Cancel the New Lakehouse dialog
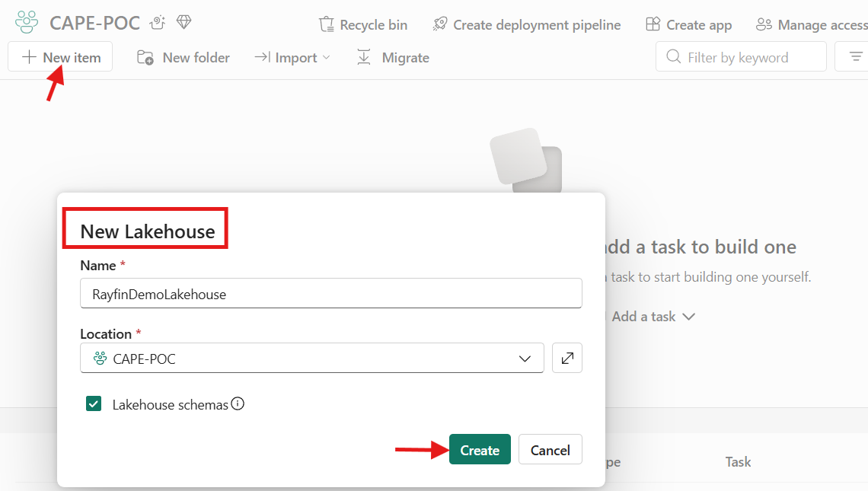This screenshot has height=491, width=868. coord(550,449)
